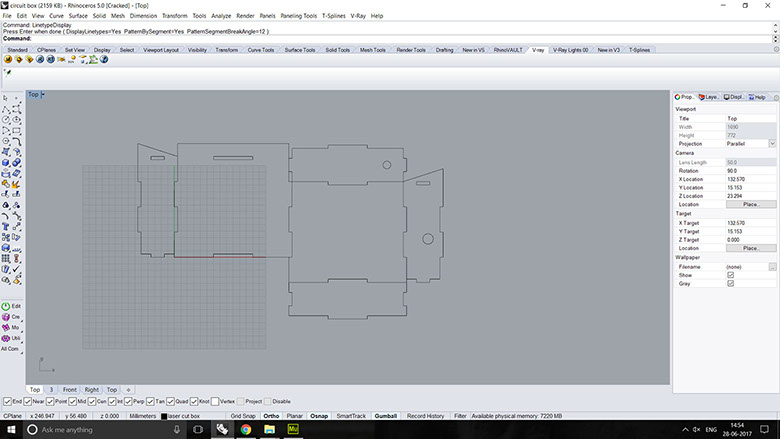This screenshot has height=439, width=780.
Task: Toggle Gumball in the status bar
Action: (386, 416)
